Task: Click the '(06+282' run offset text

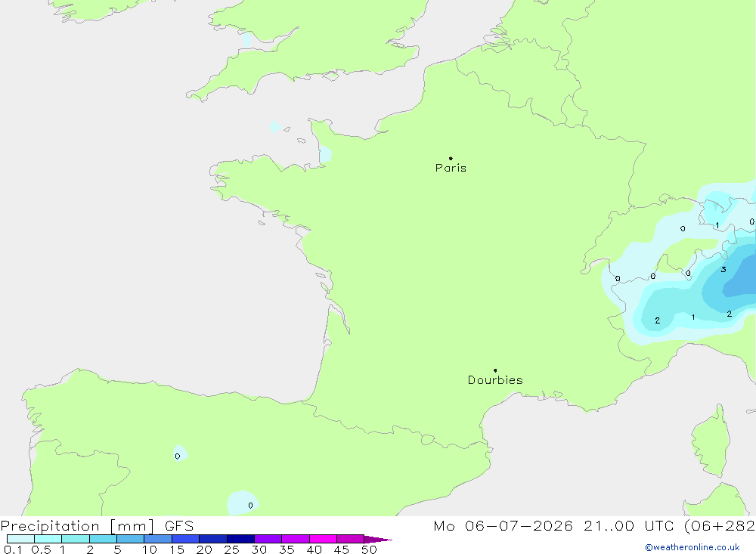Action: point(720,526)
